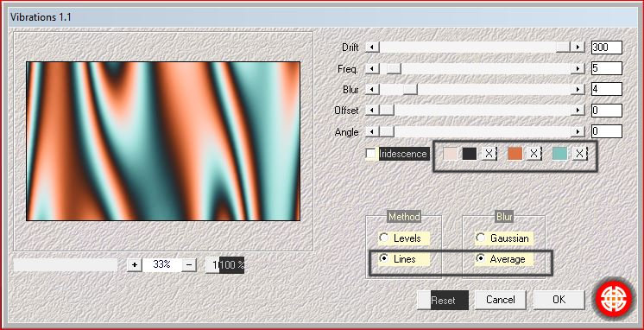Click the Drift value input field
644x330 pixels.
pyautogui.click(x=607, y=48)
